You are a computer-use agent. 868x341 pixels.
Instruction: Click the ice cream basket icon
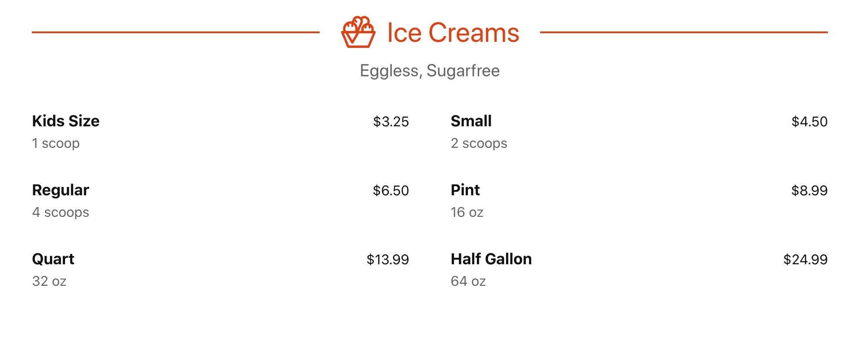tap(358, 32)
